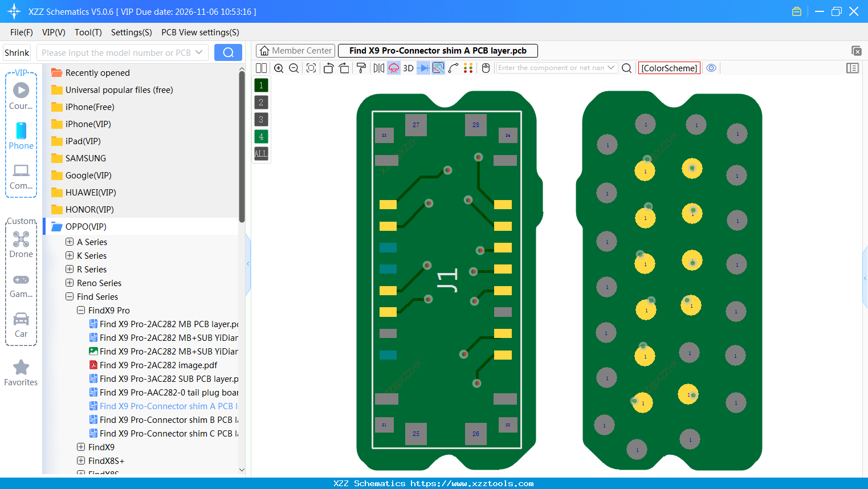The width and height of the screenshot is (868, 489).
Task: Rotate the board clockwise icon
Action: coord(344,68)
